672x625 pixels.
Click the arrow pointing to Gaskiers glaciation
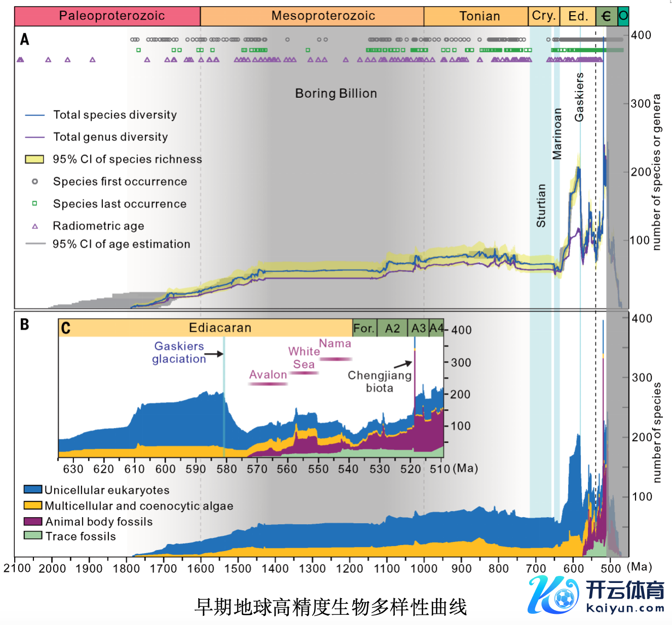(x=215, y=354)
